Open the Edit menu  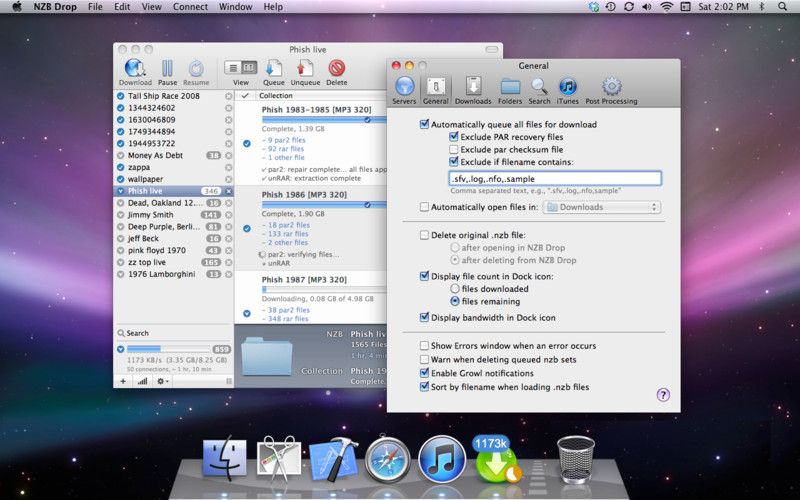click(122, 7)
